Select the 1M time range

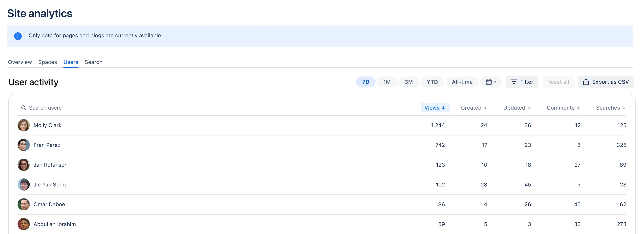(x=387, y=82)
